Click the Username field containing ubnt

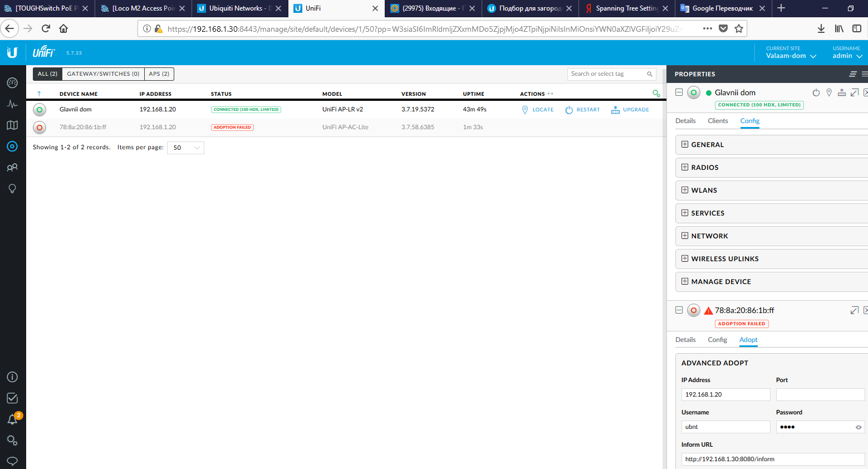click(x=725, y=427)
